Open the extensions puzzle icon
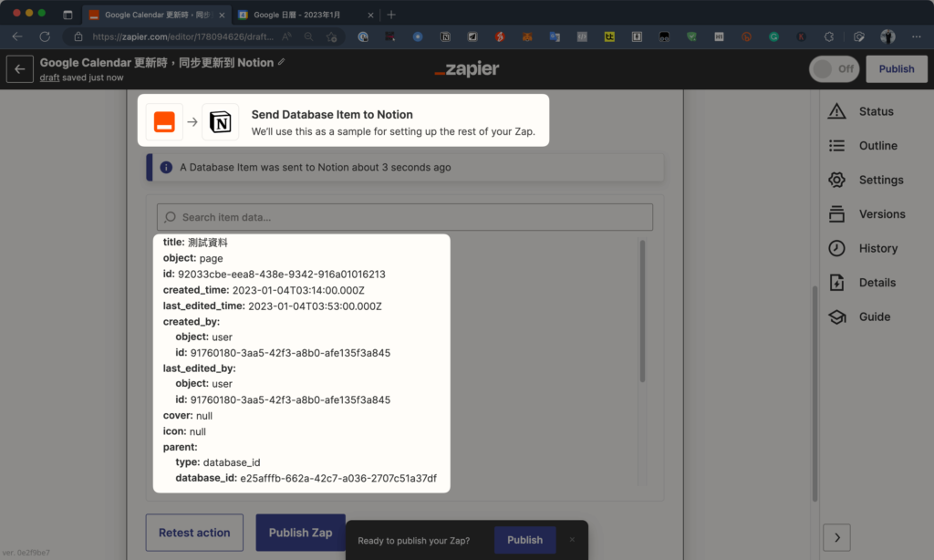This screenshot has height=560, width=934. click(x=828, y=36)
